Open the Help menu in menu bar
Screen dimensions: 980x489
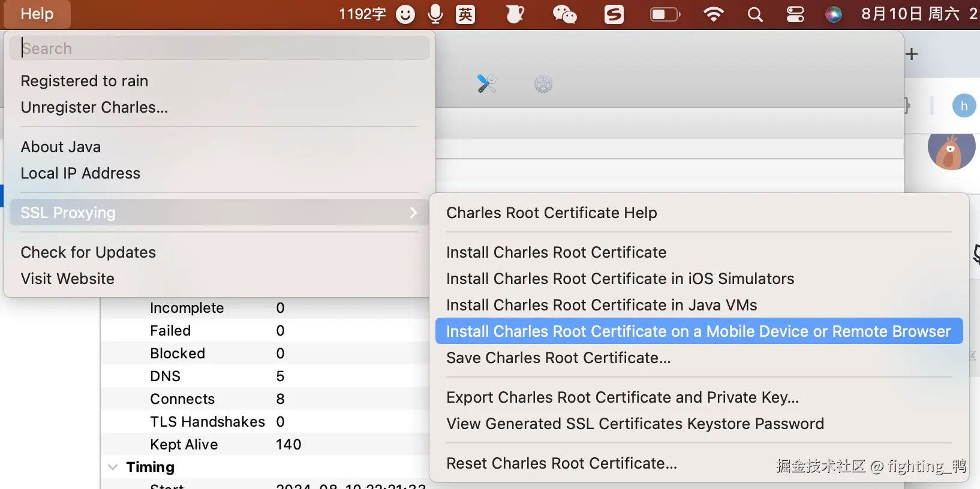pyautogui.click(x=37, y=14)
